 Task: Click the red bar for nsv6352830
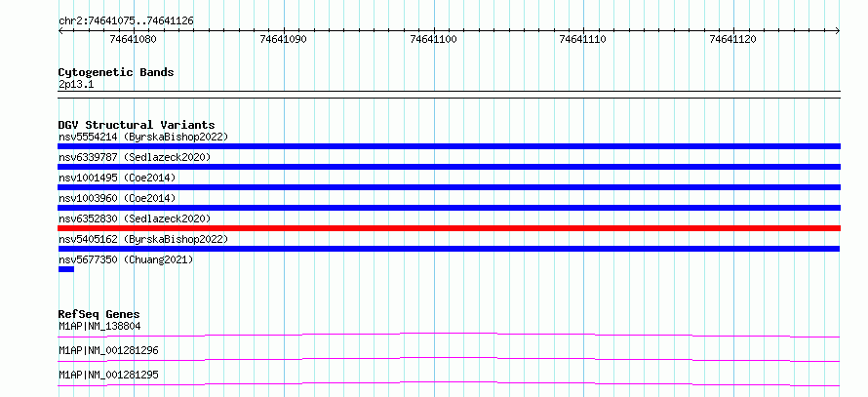coord(449,228)
